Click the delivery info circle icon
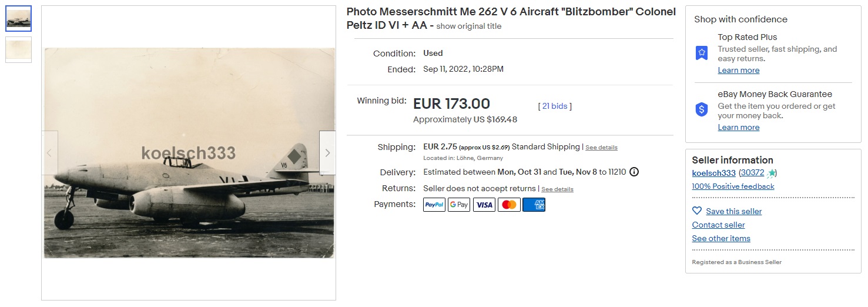 coord(634,172)
